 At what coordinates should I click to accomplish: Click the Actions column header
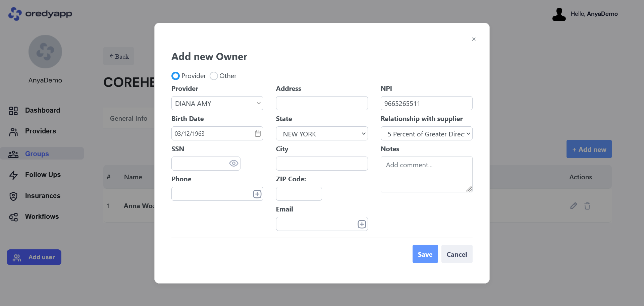(x=581, y=177)
